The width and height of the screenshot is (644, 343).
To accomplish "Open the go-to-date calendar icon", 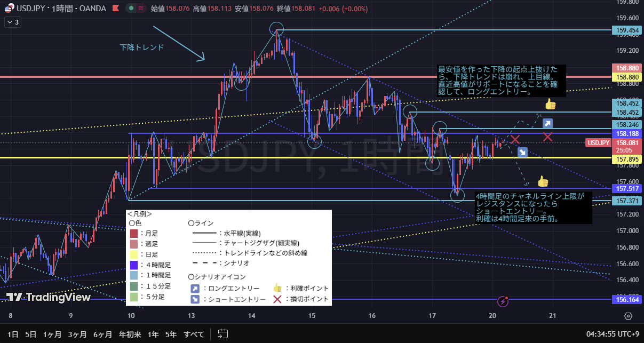I will [x=223, y=334].
